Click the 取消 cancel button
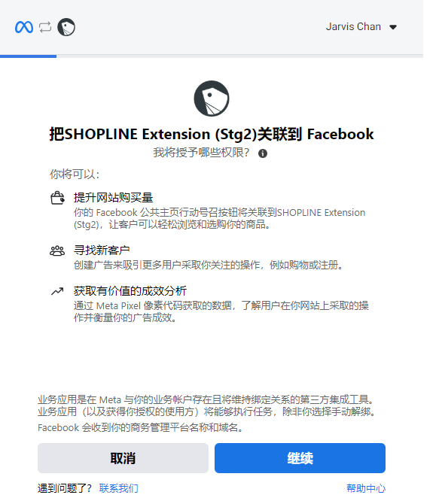 123,458
